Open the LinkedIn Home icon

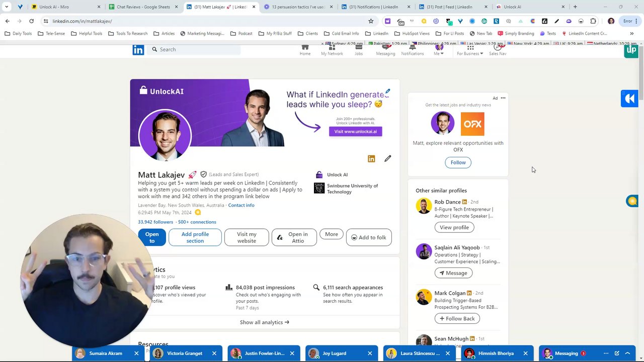305,49
